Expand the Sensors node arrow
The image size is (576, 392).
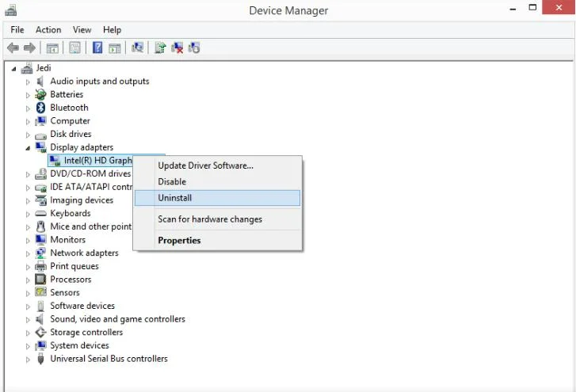[28, 293]
